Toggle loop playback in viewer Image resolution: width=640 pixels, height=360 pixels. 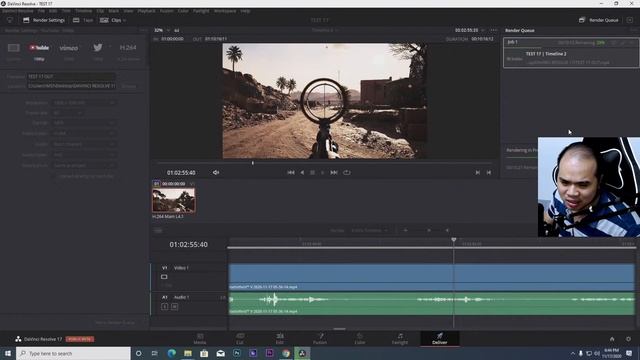(347, 173)
